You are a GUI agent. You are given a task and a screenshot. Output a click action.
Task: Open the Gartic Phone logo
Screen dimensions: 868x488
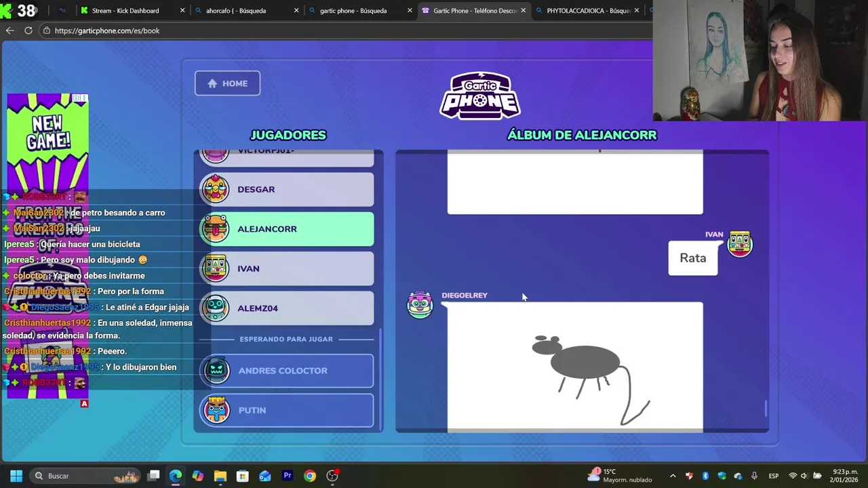pyautogui.click(x=480, y=95)
